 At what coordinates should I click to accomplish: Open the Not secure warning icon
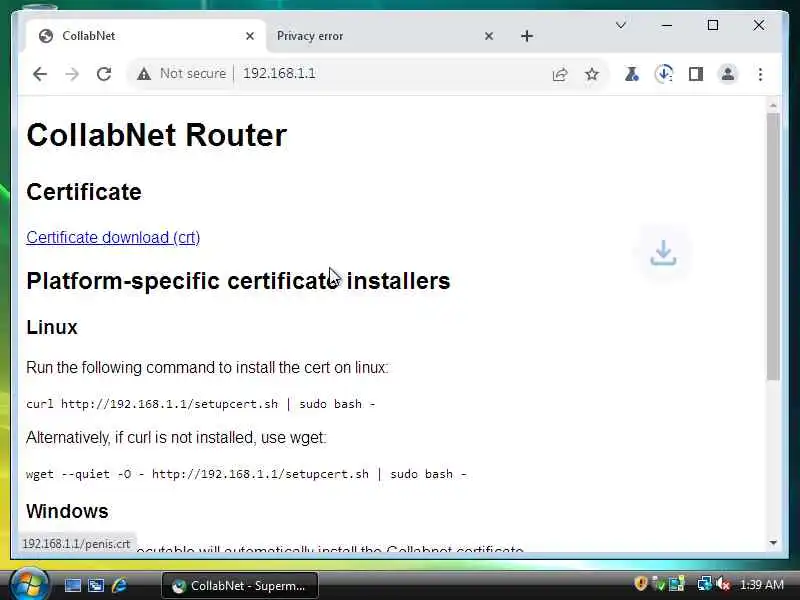pos(144,74)
